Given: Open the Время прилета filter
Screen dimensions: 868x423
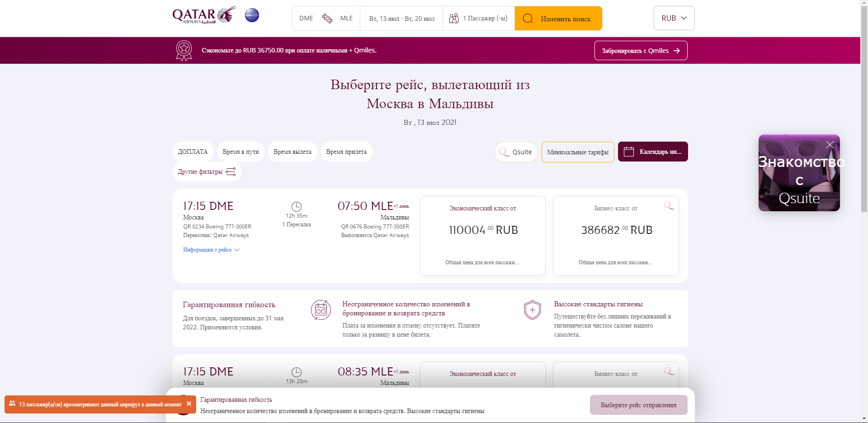Looking at the screenshot, I should click(346, 152).
